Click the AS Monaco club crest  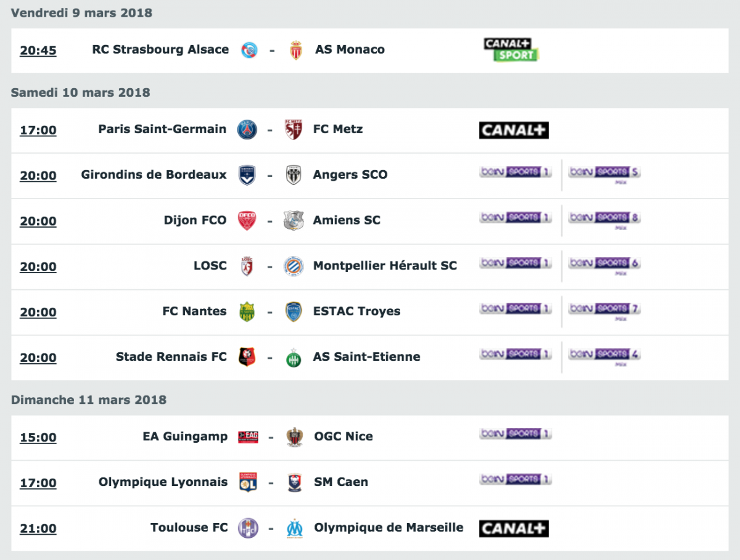[x=296, y=50]
